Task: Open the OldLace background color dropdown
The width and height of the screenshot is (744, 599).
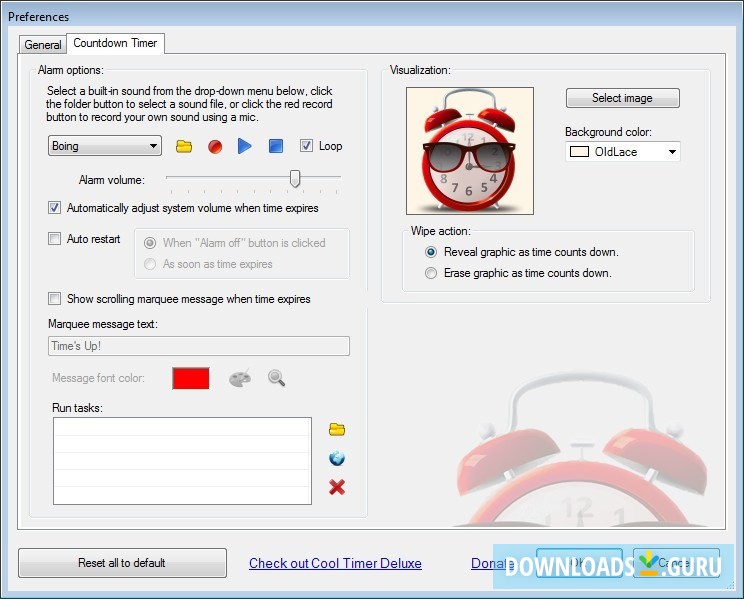Action: pyautogui.click(x=623, y=152)
